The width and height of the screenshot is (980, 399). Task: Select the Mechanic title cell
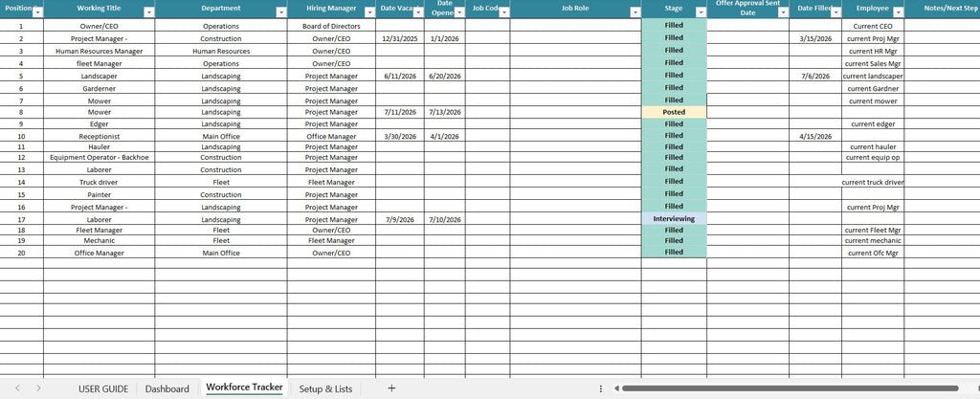tap(99, 240)
